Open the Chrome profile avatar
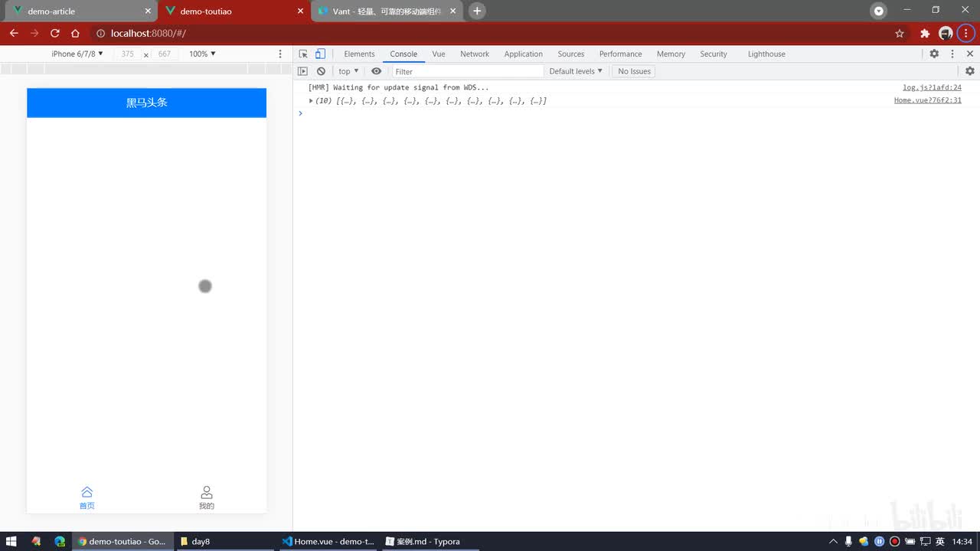980x551 pixels. point(946,33)
